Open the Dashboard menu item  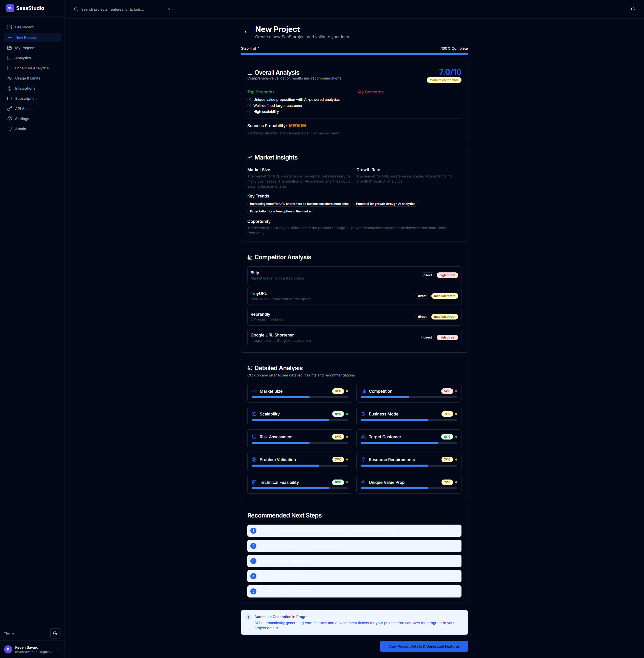24,27
